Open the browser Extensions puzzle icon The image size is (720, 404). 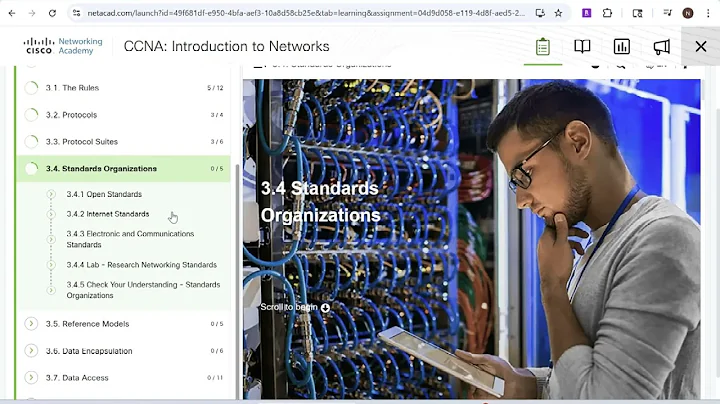point(607,13)
